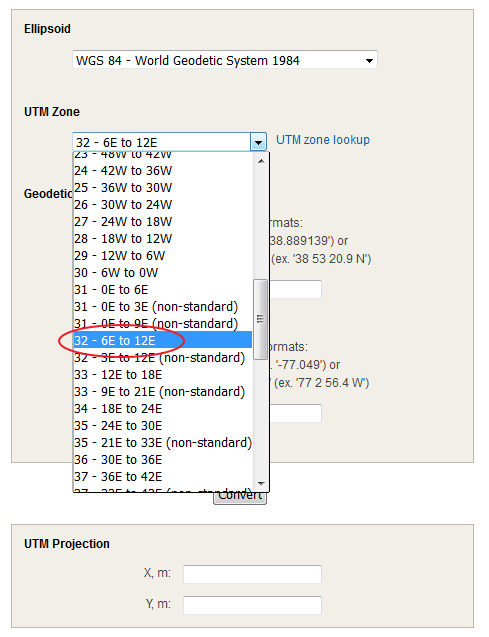489x637 pixels.
Task: Choose 25 - 36W to 30W option
Action: click(x=163, y=188)
